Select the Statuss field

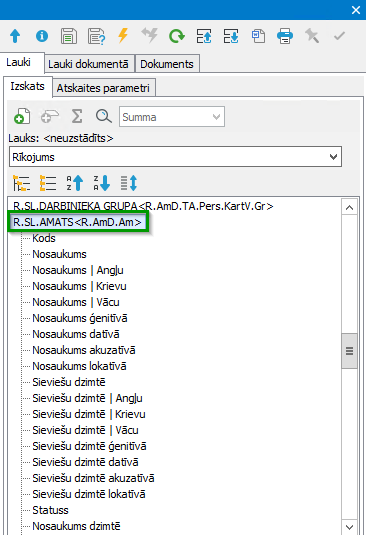(x=50, y=510)
